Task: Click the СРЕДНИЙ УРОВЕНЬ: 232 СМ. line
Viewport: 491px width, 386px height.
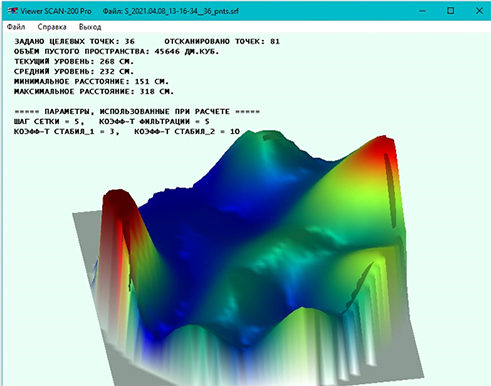Action: [x=74, y=71]
